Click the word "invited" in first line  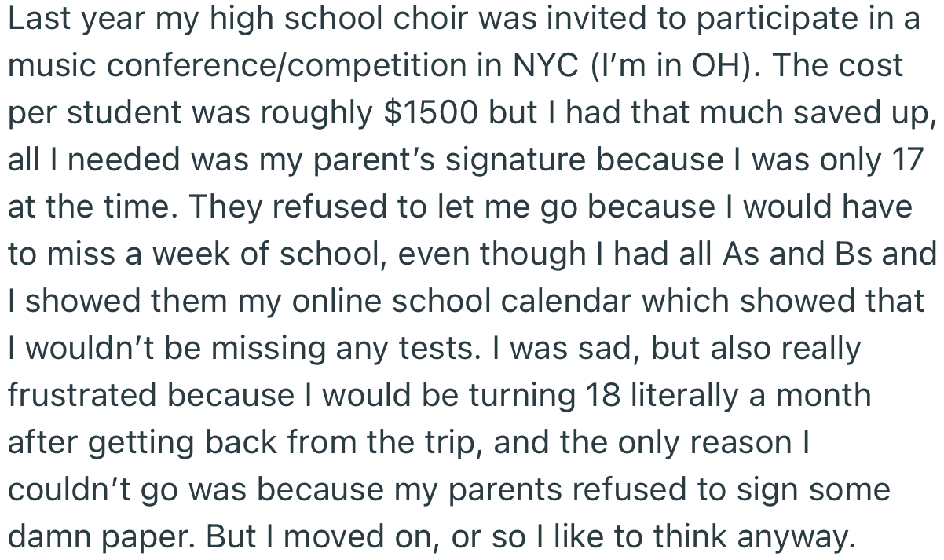tap(595, 18)
